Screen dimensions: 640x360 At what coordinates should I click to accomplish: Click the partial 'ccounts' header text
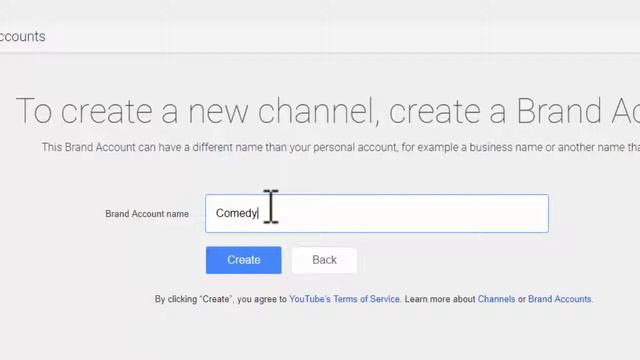22,36
